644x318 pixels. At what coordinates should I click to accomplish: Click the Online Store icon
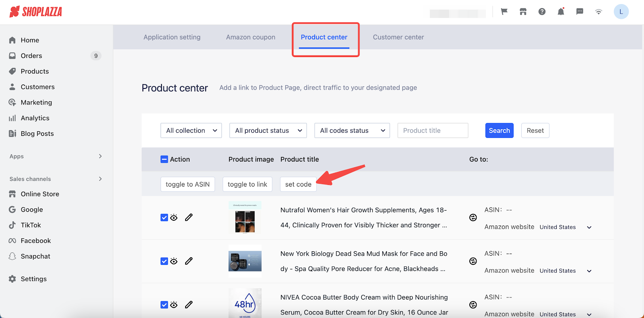12,194
